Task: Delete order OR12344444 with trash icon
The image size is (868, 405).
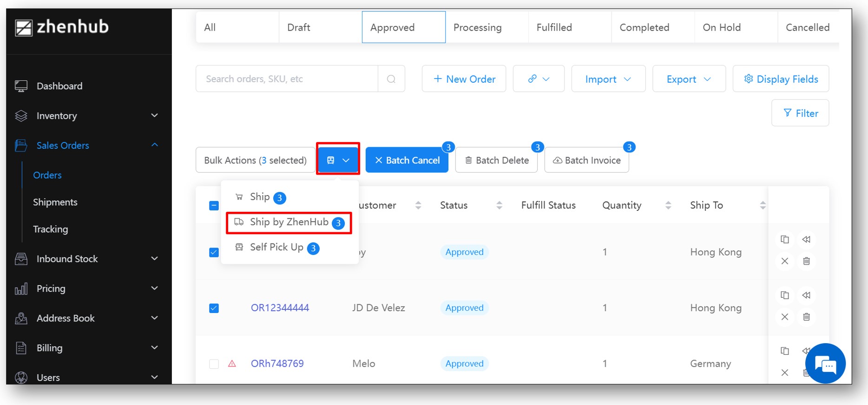Action: click(x=806, y=317)
